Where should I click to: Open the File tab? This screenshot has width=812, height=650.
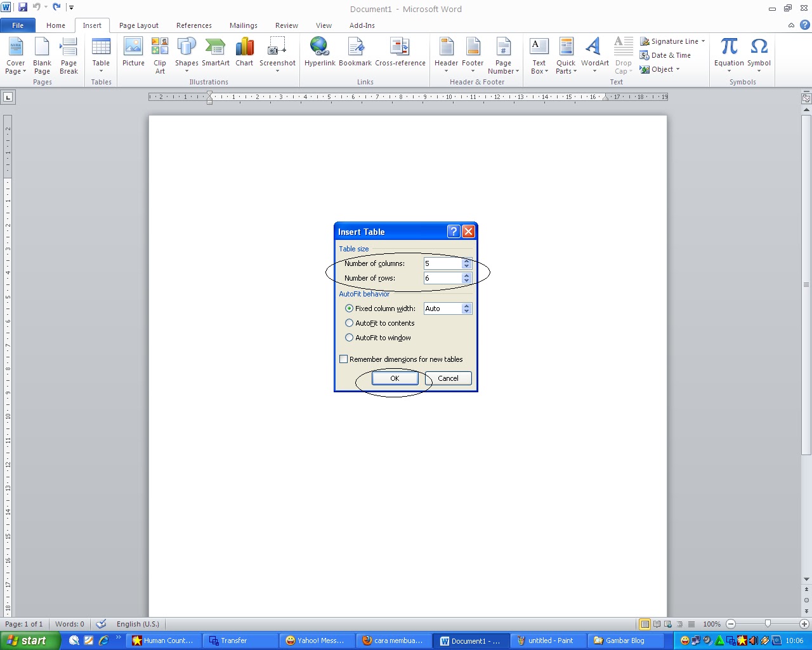tap(18, 25)
